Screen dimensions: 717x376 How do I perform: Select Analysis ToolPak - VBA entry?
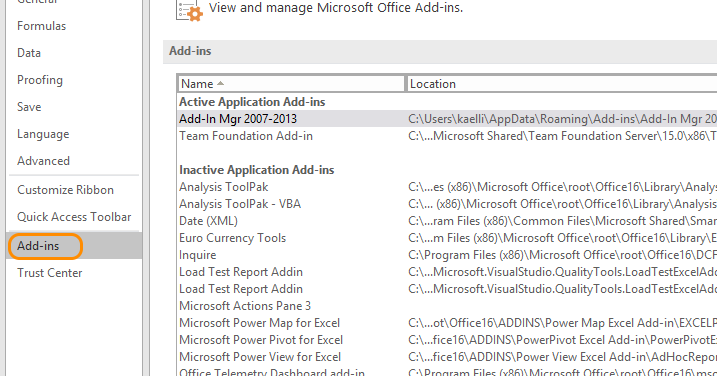pyautogui.click(x=240, y=204)
